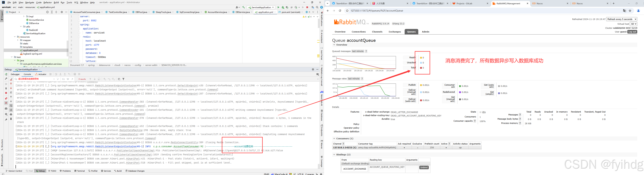Open ServiceAApplication run configuration dropdown
Viewport: 644px width, 175px height.
tap(261, 7)
